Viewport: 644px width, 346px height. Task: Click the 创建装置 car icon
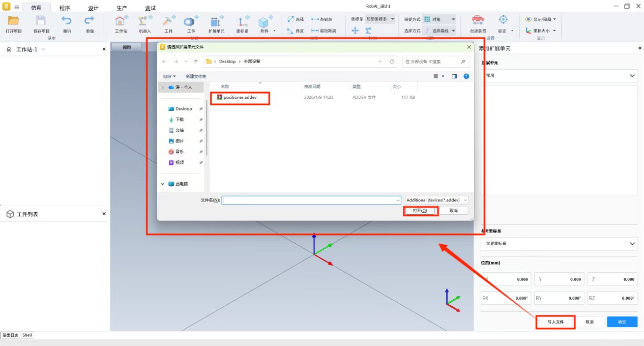coord(478,20)
